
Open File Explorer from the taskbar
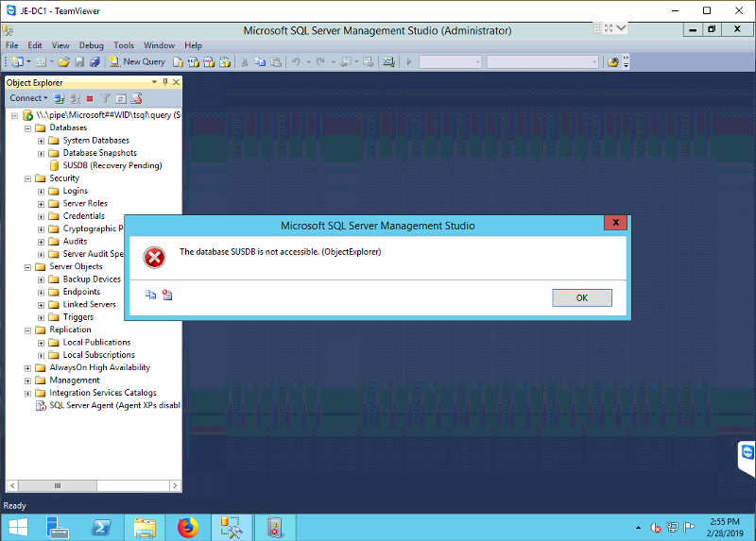pos(145,527)
